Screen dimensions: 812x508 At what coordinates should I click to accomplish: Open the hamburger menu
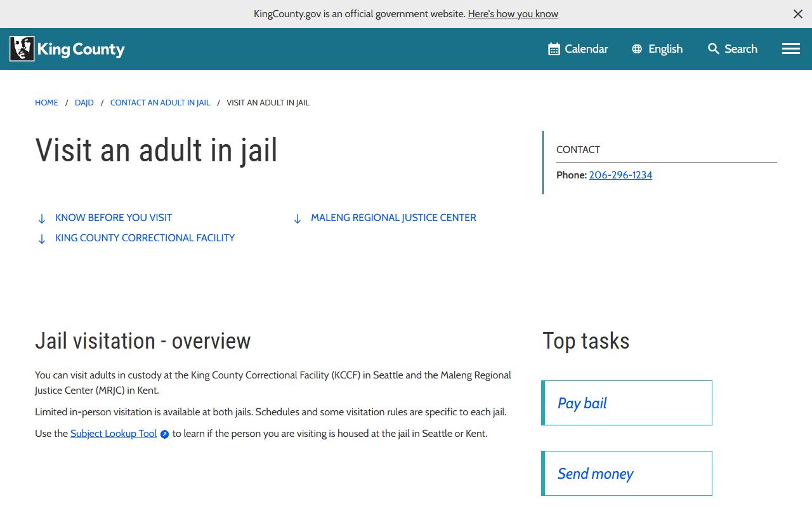(x=791, y=49)
